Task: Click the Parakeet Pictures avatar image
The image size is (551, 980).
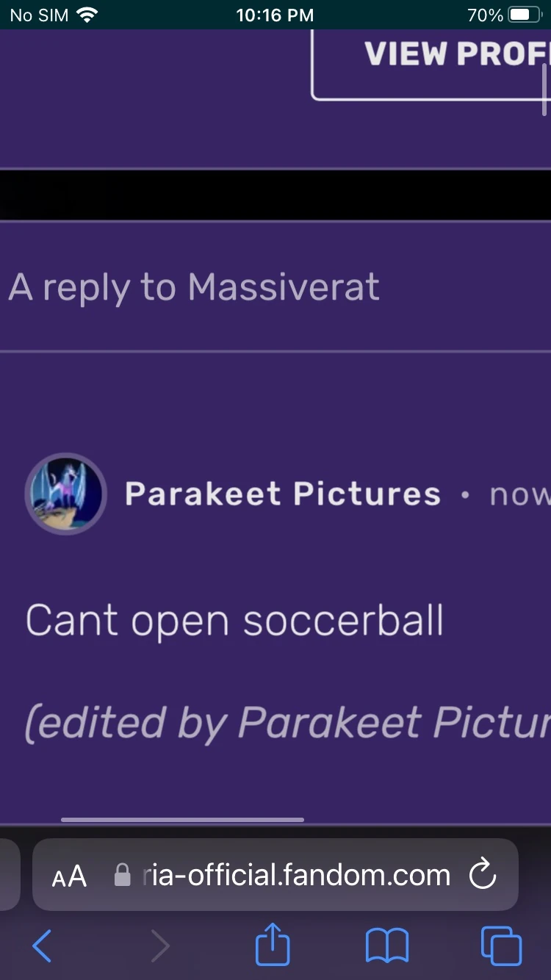Action: (66, 494)
